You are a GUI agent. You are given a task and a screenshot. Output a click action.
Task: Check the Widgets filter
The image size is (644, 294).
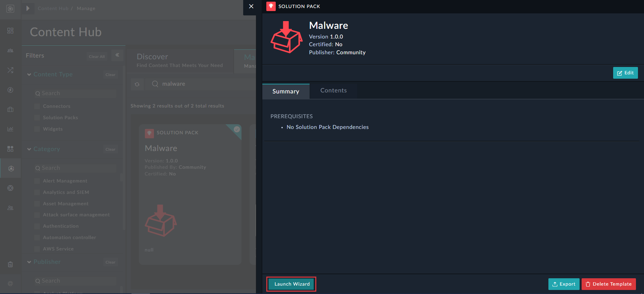37,129
